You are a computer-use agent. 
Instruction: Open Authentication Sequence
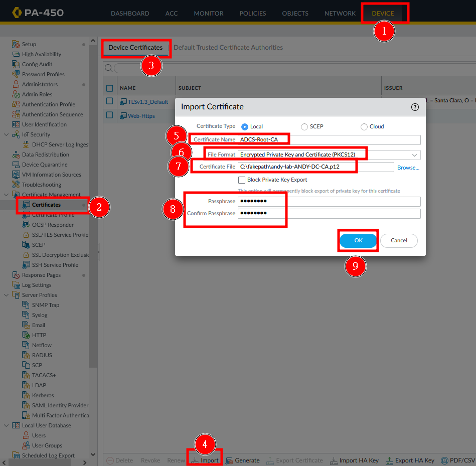pos(52,114)
